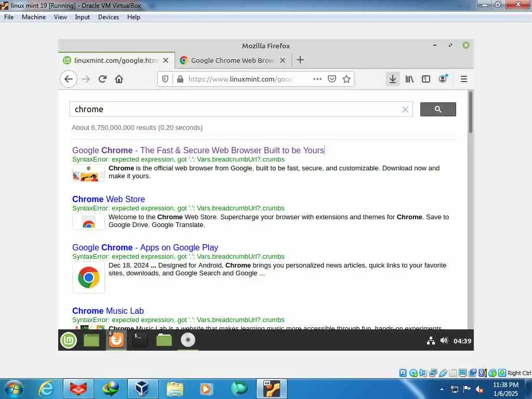Open file manager folder in Mint panel
The image size is (532, 399).
pyautogui.click(x=164, y=340)
